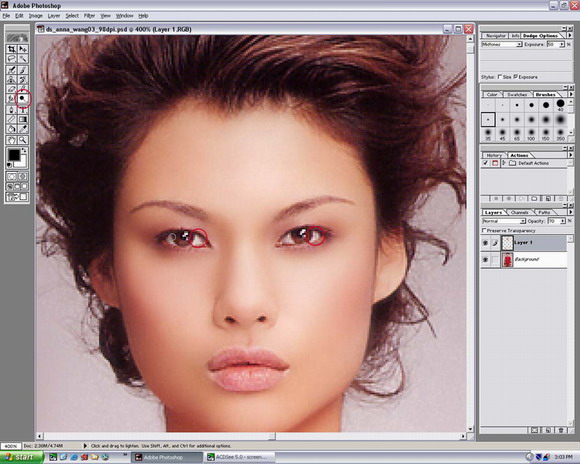The width and height of the screenshot is (580, 464).
Task: Reset to default colors icon
Action: click(x=10, y=165)
